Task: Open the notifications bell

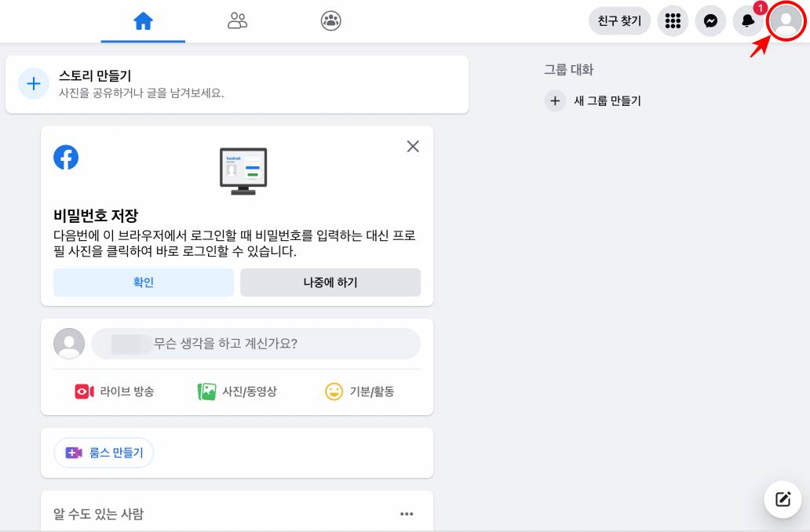Action: [x=746, y=21]
